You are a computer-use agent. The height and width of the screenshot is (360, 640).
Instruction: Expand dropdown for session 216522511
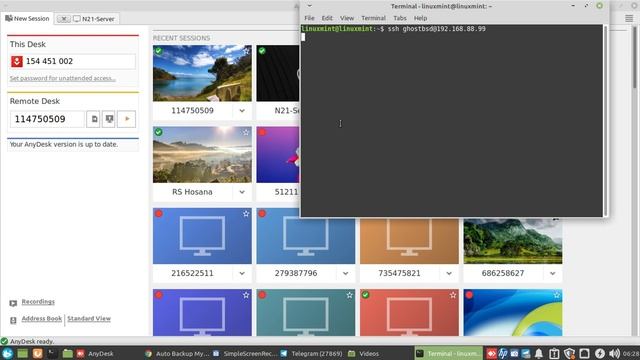click(x=242, y=273)
